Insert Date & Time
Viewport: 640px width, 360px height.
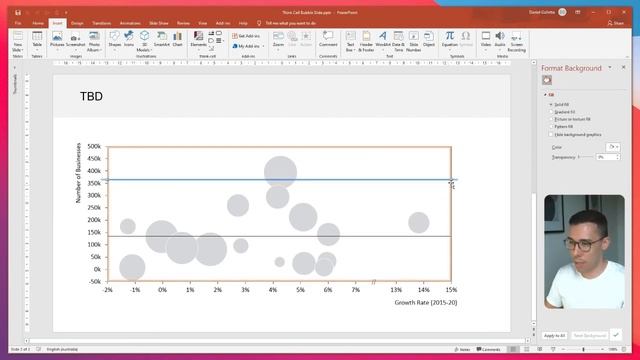tap(398, 41)
